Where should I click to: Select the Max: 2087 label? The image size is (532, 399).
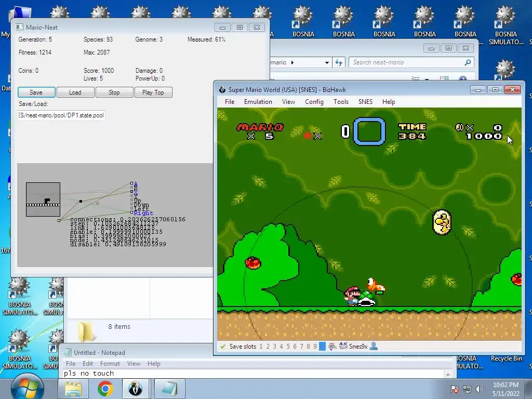[97, 52]
